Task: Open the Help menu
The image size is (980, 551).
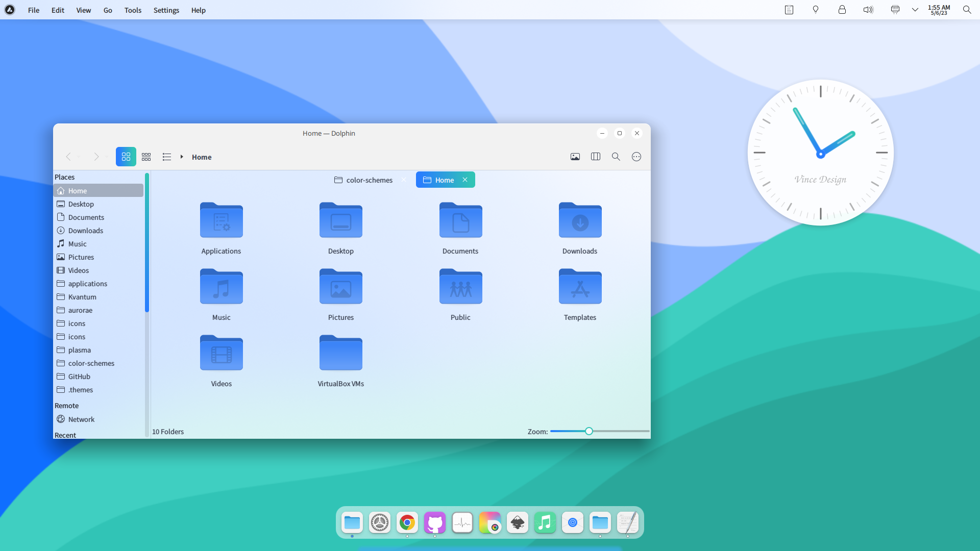Action: pyautogui.click(x=199, y=10)
